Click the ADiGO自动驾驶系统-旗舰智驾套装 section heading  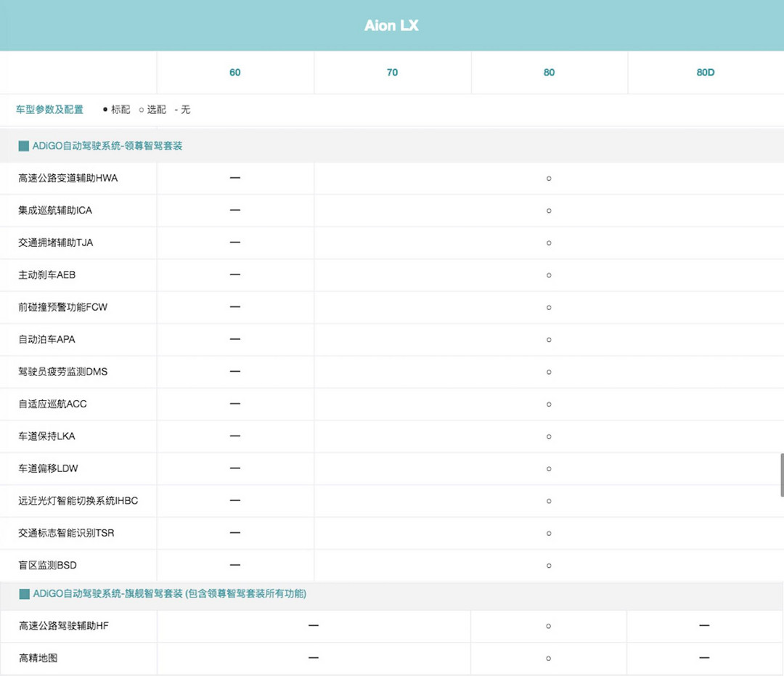point(170,594)
